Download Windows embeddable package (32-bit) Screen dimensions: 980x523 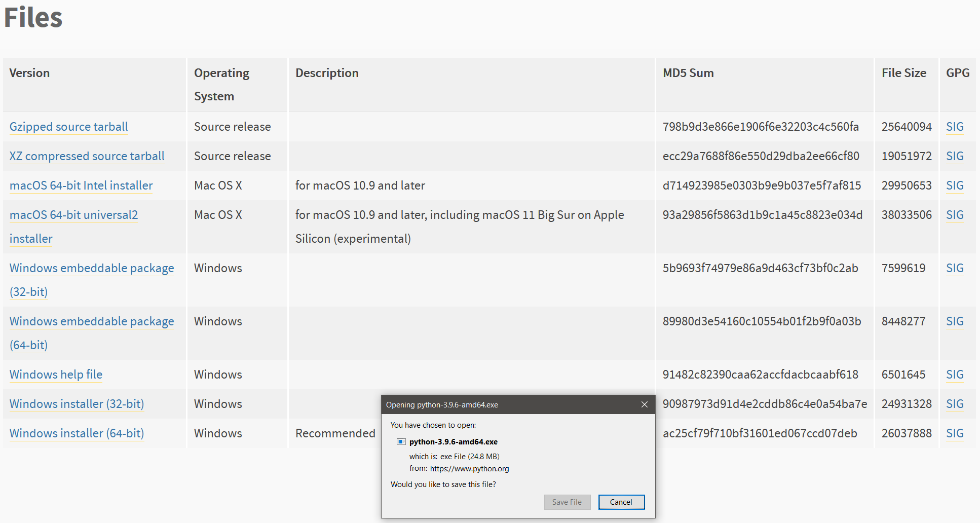click(x=91, y=268)
